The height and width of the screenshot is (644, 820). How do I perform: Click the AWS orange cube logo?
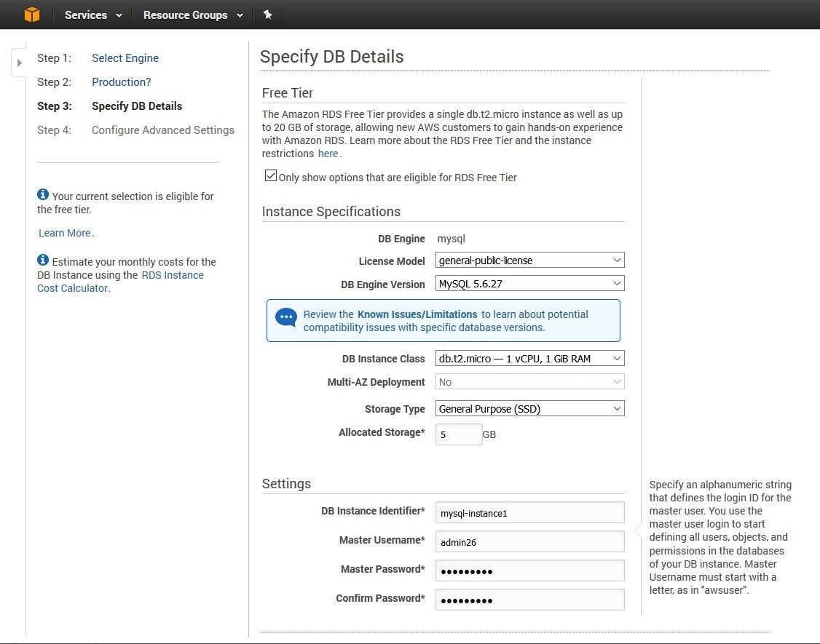point(32,15)
